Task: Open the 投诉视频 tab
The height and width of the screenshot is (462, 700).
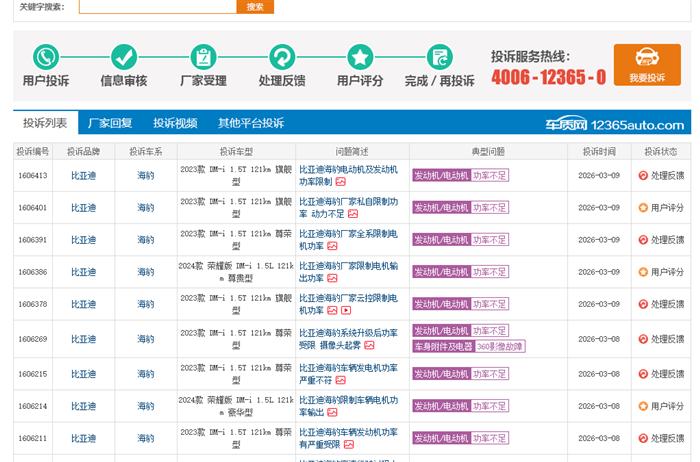Action: point(175,123)
